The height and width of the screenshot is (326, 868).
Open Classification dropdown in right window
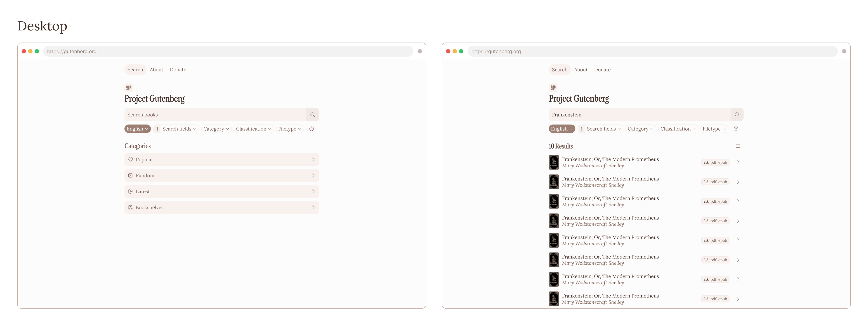pos(678,129)
